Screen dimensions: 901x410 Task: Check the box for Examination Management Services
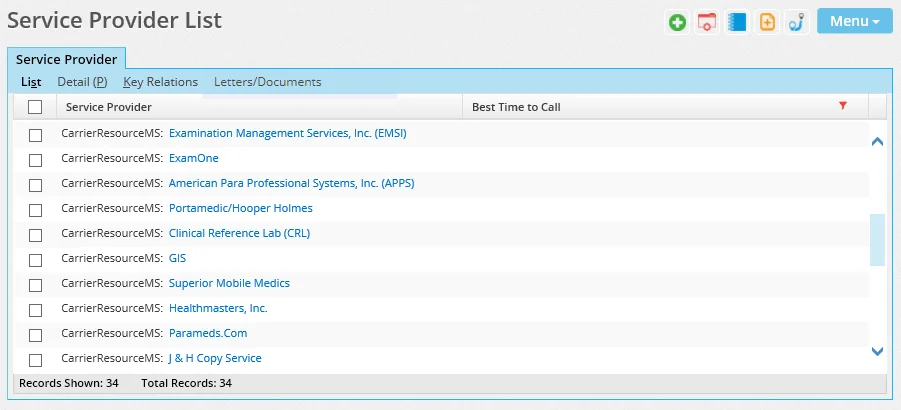point(36,136)
